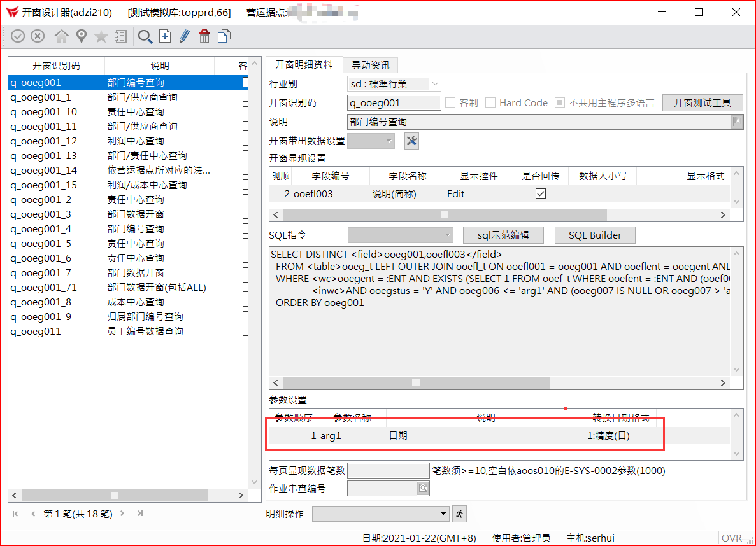Switch to 开窗明细资料 tab
The image size is (756, 546).
pos(304,64)
